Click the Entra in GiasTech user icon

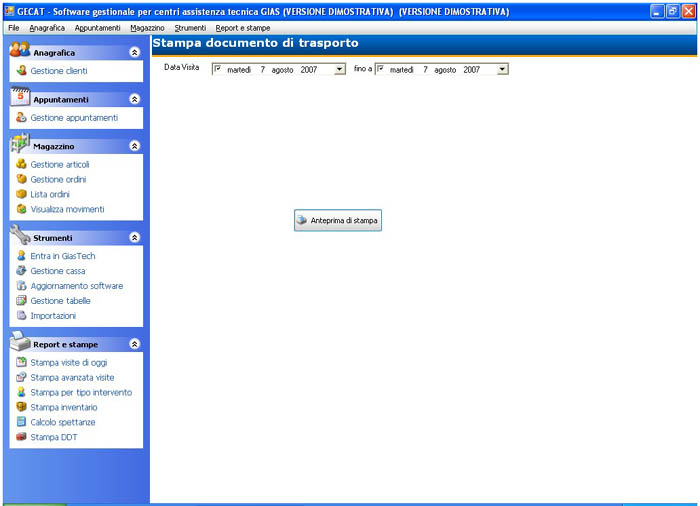click(x=21, y=255)
